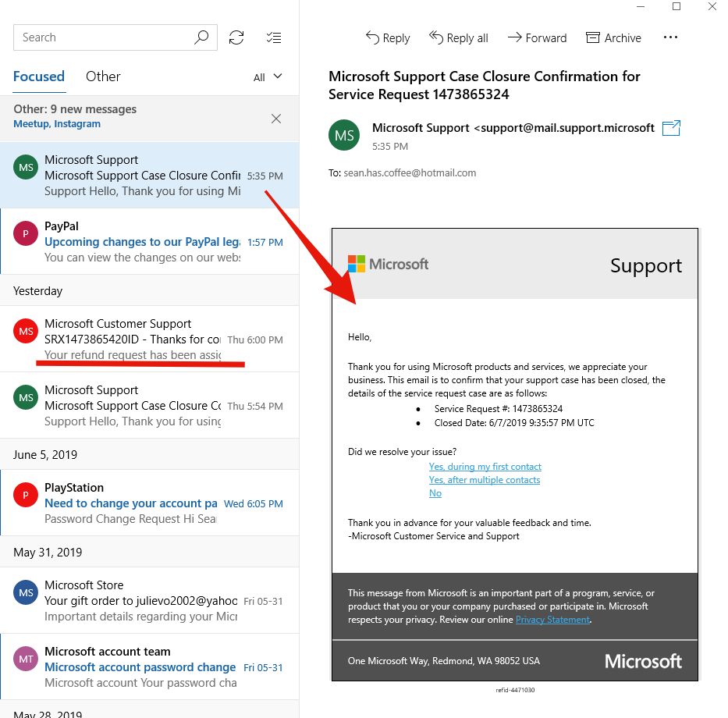Click the May 31, 2019 group header
The image size is (728, 718).
point(150,553)
